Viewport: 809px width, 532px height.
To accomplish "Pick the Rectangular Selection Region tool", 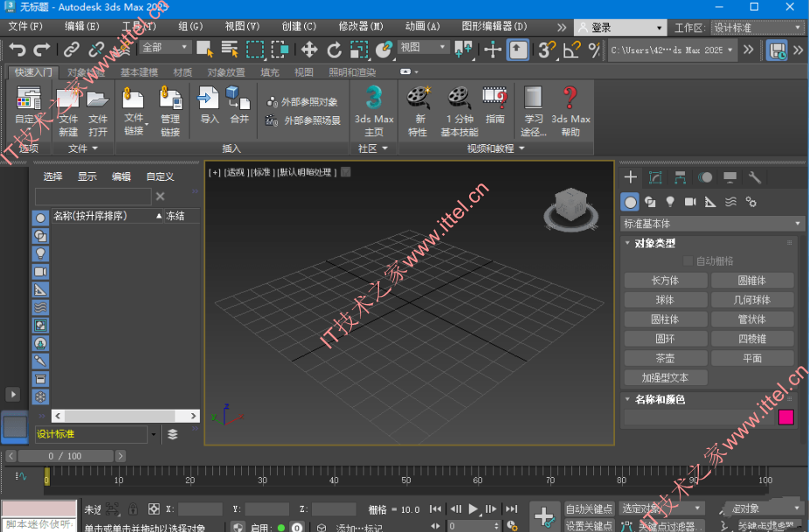I will click(x=255, y=49).
